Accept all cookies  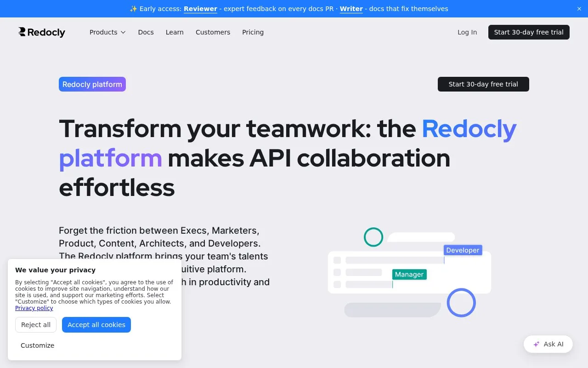pyautogui.click(x=96, y=325)
